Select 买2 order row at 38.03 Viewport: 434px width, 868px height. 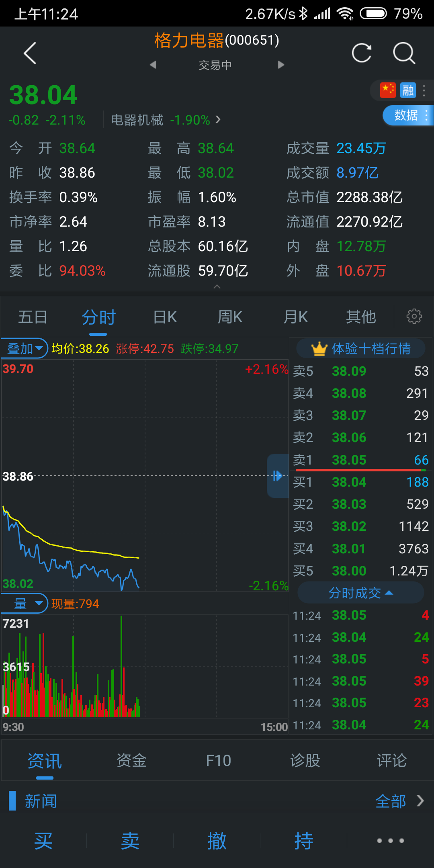[361, 504]
